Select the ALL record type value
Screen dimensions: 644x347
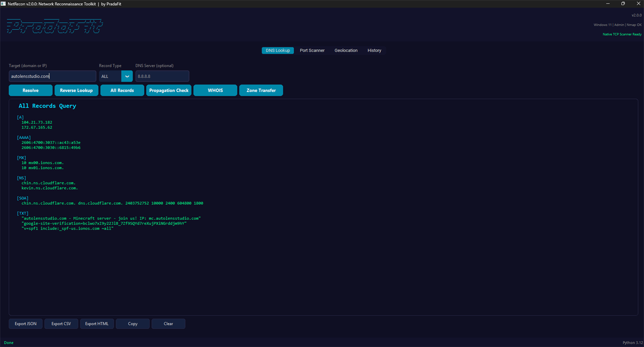click(x=110, y=76)
